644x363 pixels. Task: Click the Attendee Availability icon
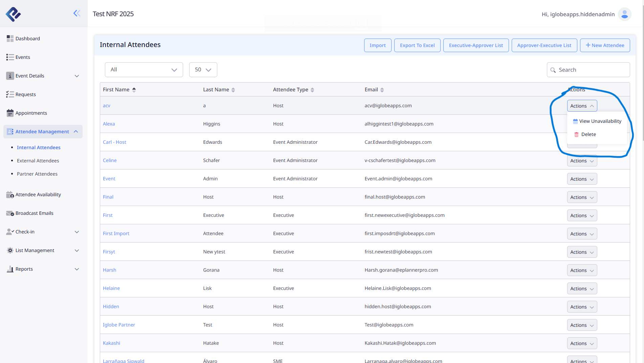click(10, 195)
